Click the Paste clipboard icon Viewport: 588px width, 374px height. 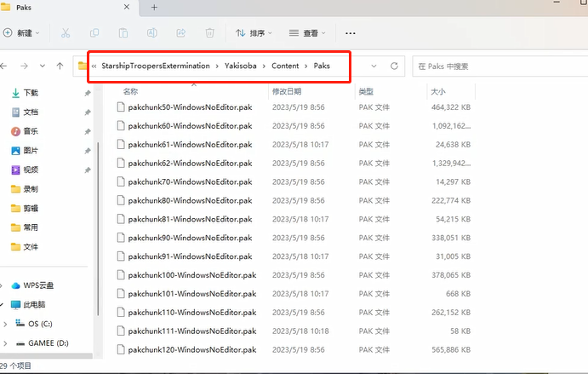[x=123, y=33]
